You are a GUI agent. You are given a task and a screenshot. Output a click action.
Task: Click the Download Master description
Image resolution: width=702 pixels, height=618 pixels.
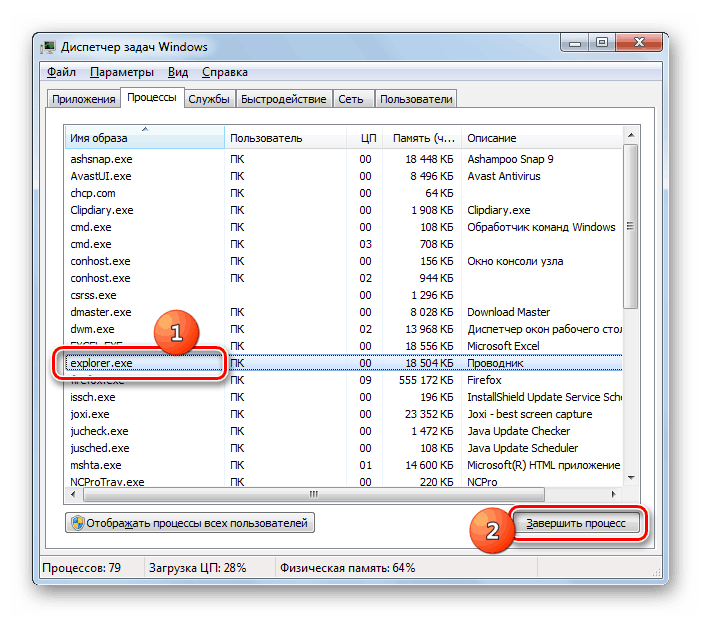point(509,312)
